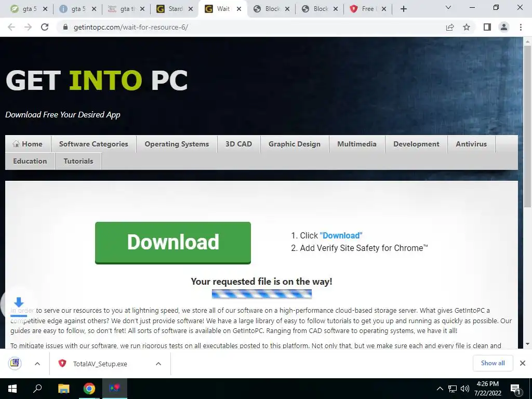
Task: Open the browser side panel
Action: [487, 27]
